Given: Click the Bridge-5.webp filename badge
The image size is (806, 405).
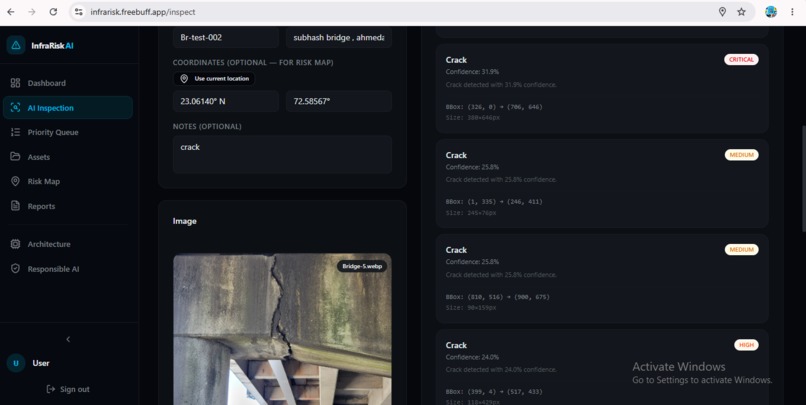Looking at the screenshot, I should click(362, 266).
